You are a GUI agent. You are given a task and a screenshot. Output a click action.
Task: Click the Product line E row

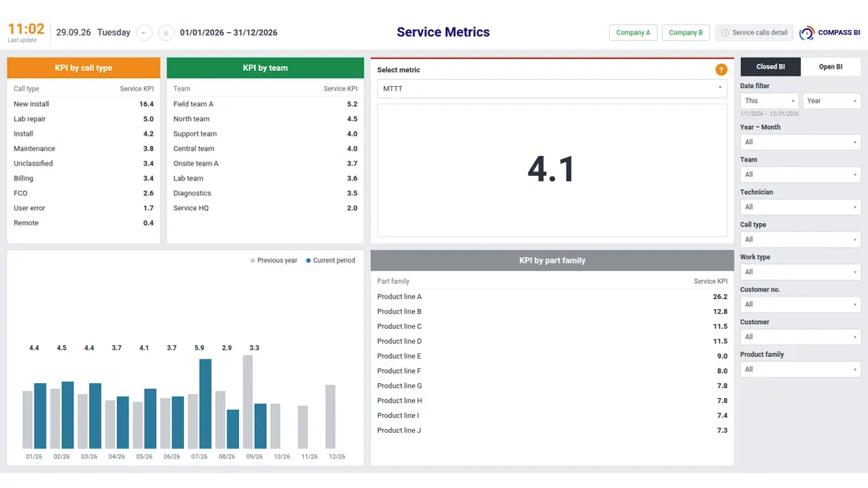tap(552, 356)
